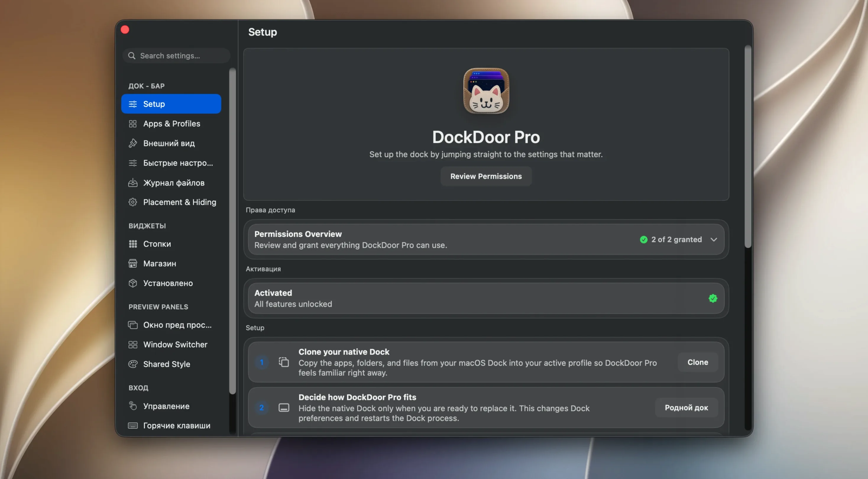This screenshot has width=868, height=479.
Task: Click the Setup sliders icon in sidebar
Action: [x=133, y=104]
